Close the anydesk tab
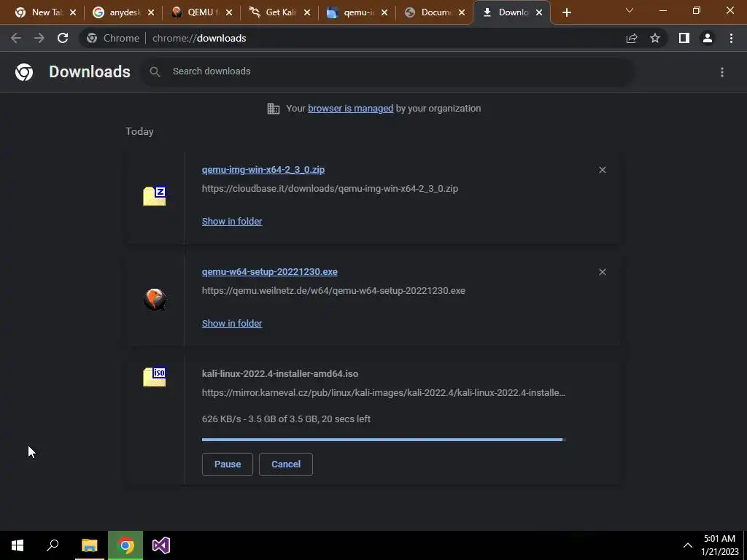 151,12
